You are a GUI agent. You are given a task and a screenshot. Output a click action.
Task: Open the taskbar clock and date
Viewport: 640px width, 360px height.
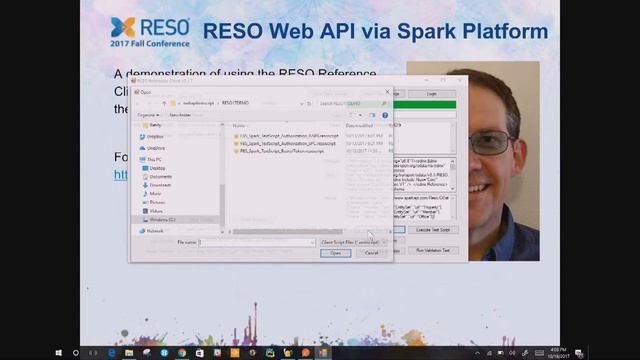click(558, 353)
